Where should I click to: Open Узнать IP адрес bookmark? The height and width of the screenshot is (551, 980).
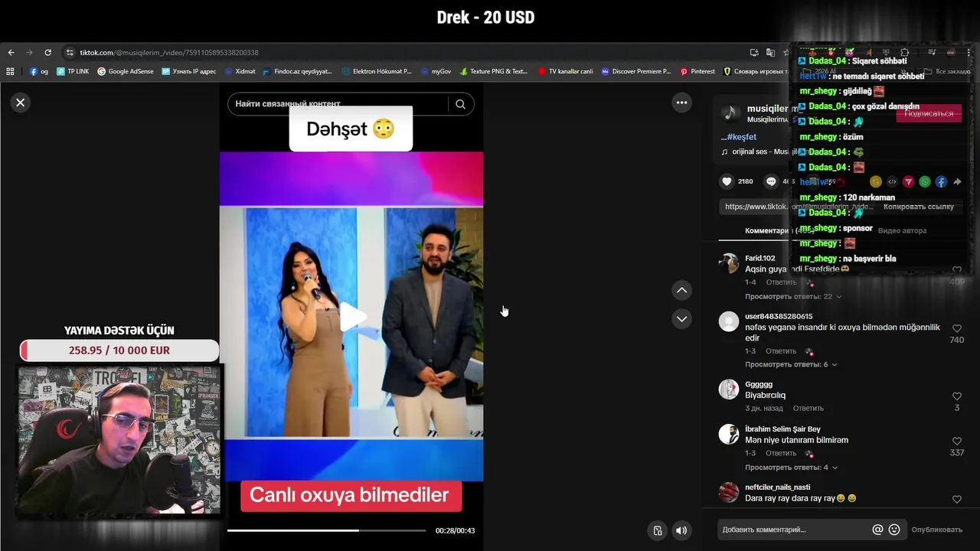pyautogui.click(x=188, y=71)
